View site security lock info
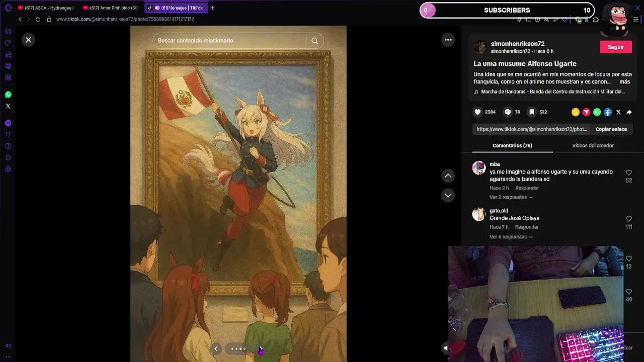Image resolution: width=644 pixels, height=362 pixels. pyautogui.click(x=49, y=19)
